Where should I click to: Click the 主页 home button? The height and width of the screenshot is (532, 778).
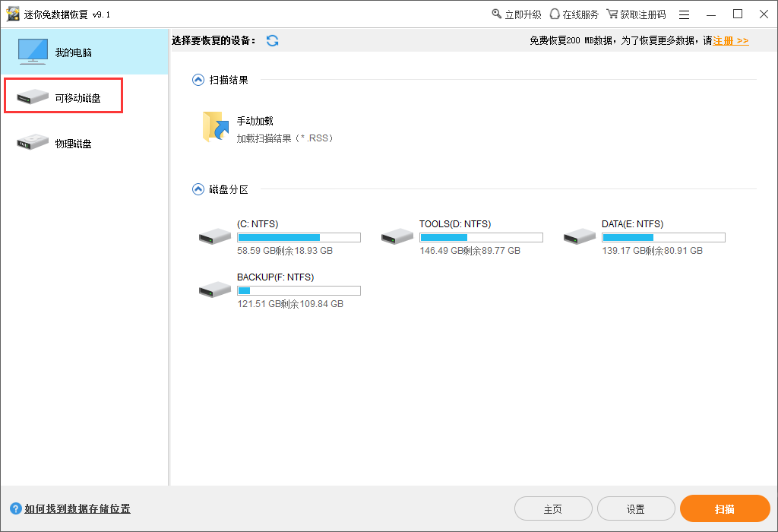(x=553, y=509)
